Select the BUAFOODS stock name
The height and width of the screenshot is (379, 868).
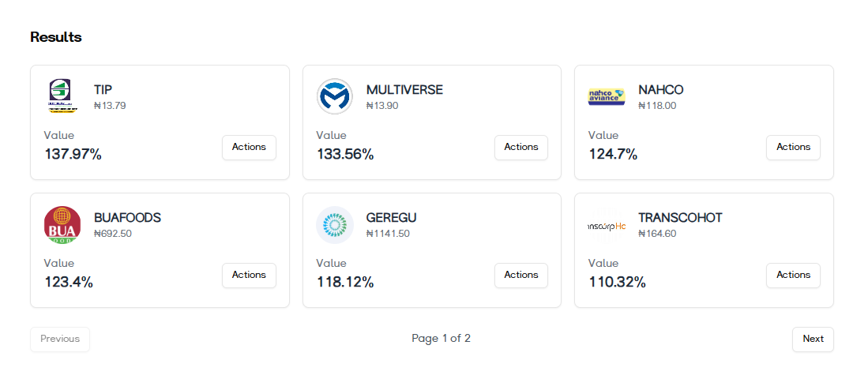pos(127,218)
